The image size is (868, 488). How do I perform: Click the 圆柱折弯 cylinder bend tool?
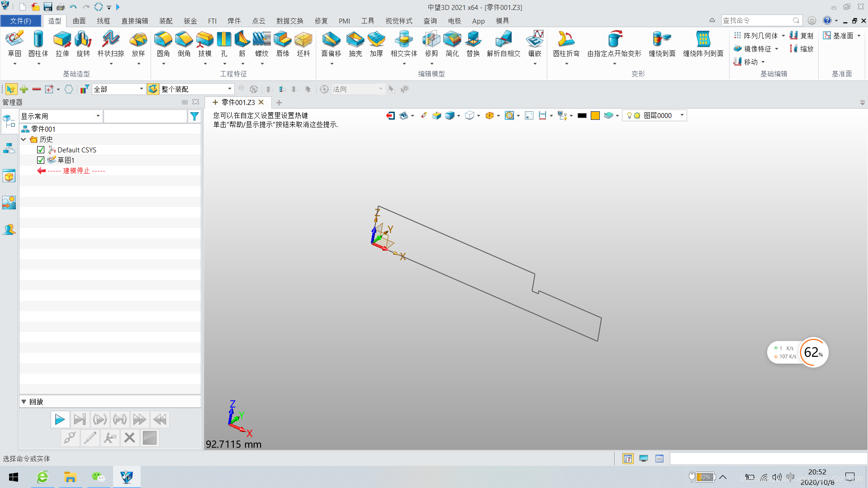(566, 44)
